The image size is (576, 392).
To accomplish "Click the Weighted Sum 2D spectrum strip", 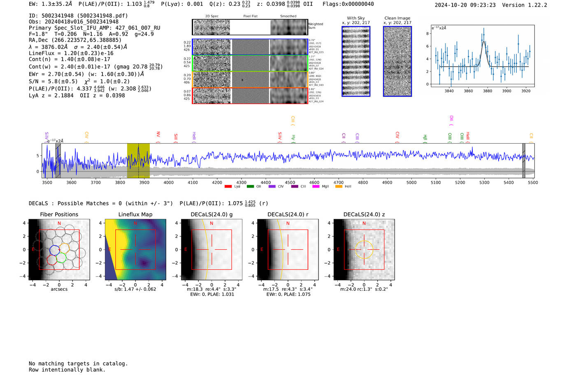I will tap(250, 27).
